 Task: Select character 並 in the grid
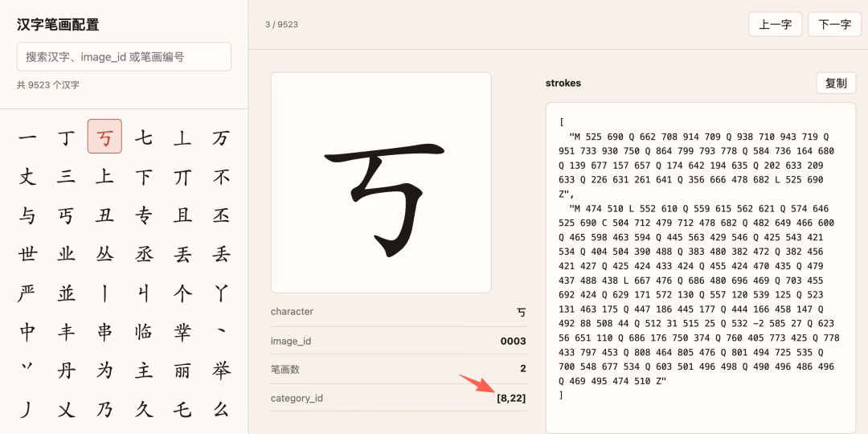pos(66,293)
